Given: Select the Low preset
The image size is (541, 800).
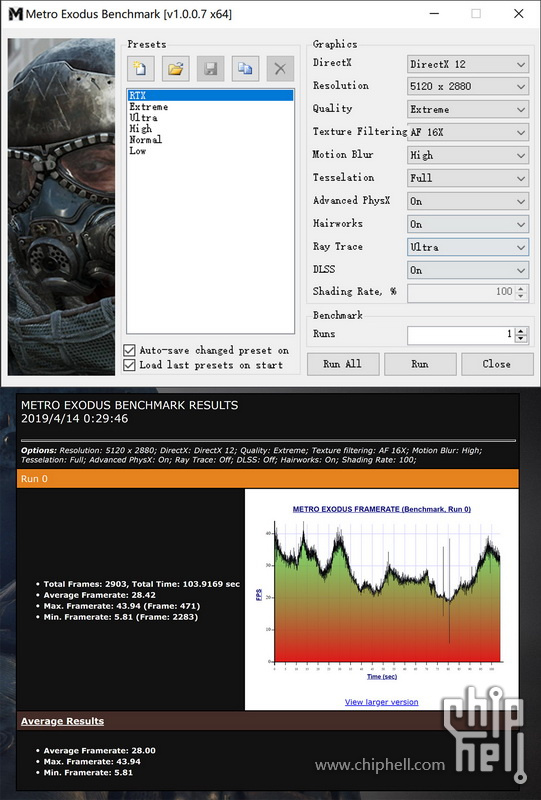Looking at the screenshot, I should click(x=138, y=151).
